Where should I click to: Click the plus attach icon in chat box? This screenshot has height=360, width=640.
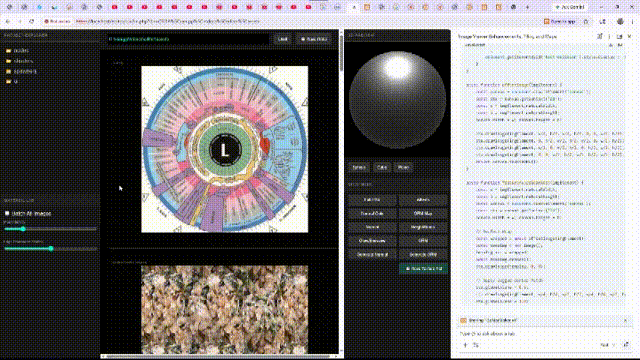[x=465, y=345]
